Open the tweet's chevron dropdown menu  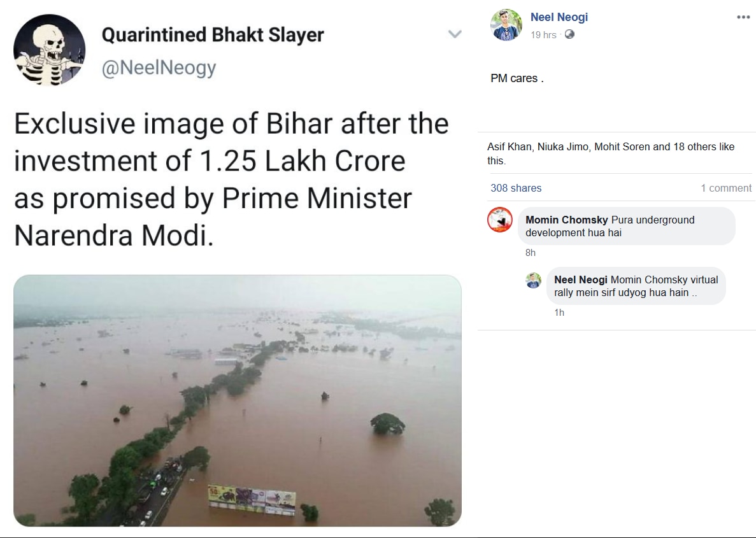[455, 34]
